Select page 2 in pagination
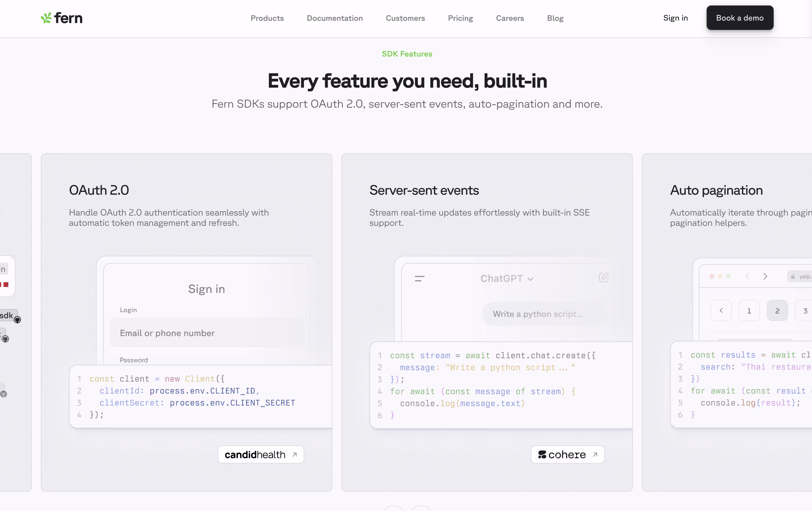This screenshot has width=812, height=511. 777,311
